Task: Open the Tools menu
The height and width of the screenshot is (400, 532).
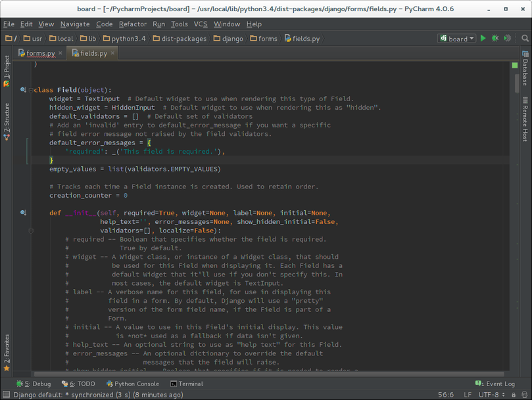Action: [x=179, y=24]
